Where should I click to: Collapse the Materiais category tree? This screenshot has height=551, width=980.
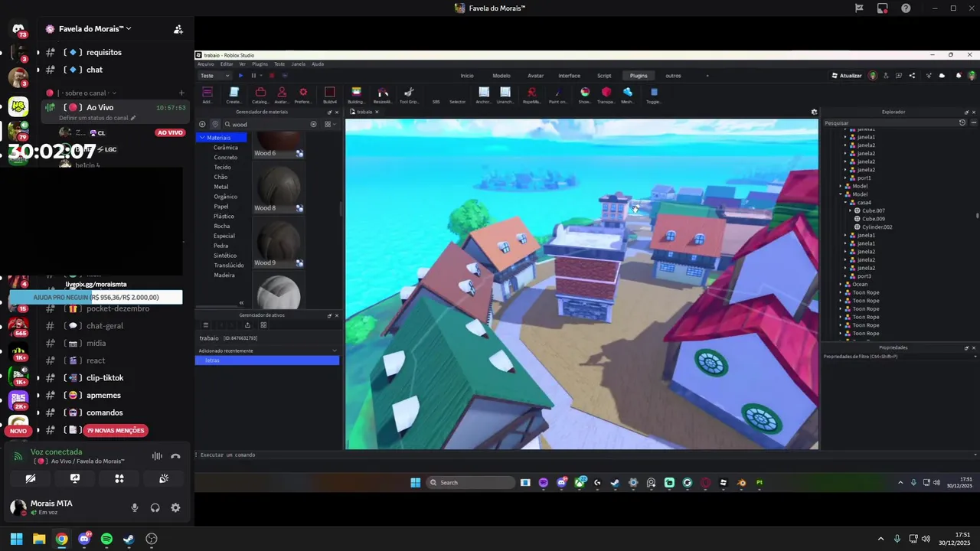pos(202,138)
